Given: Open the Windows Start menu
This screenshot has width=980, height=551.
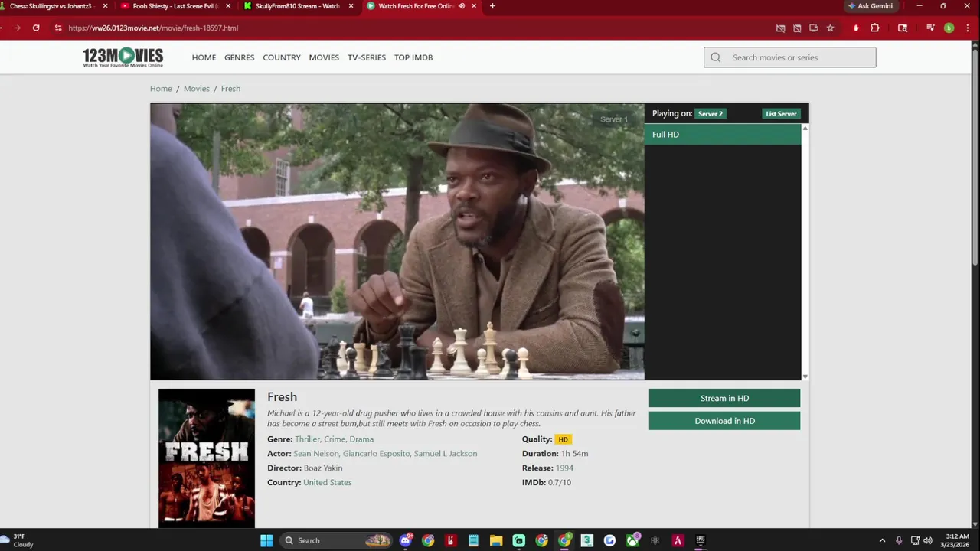Looking at the screenshot, I should (266, 540).
